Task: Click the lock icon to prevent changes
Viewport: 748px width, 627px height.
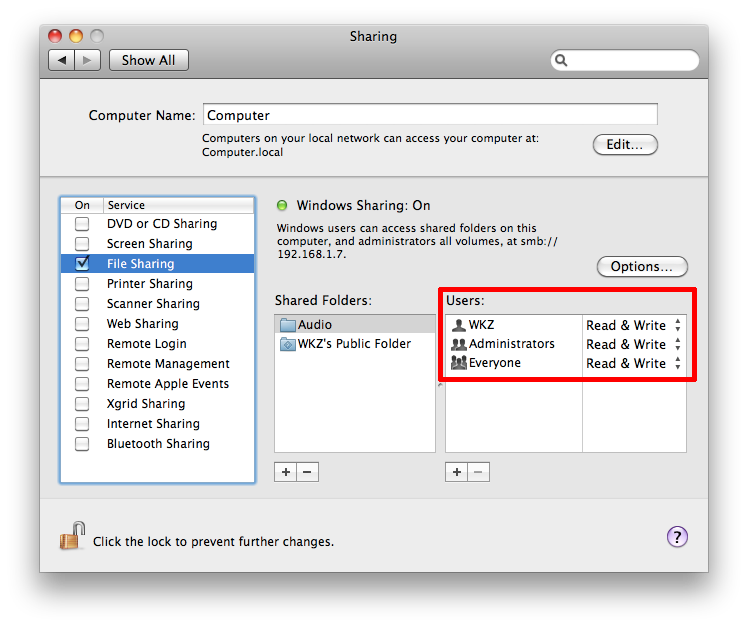Action: pyautogui.click(x=73, y=536)
